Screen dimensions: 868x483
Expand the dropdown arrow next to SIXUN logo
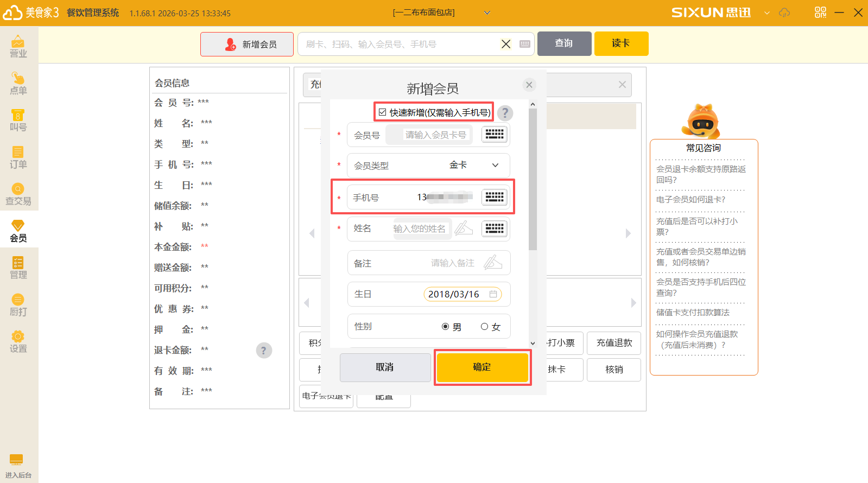pyautogui.click(x=766, y=13)
